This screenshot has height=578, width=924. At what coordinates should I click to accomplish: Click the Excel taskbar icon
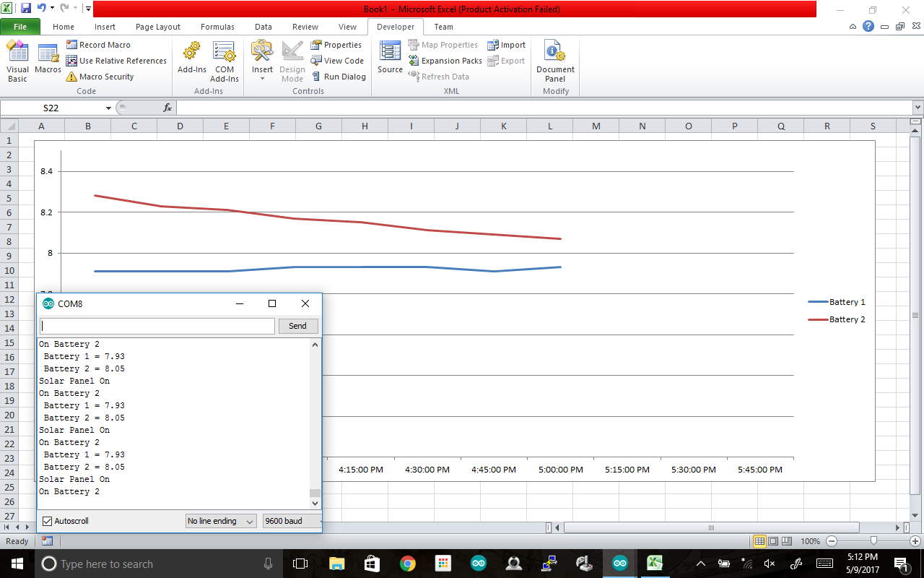pos(655,564)
